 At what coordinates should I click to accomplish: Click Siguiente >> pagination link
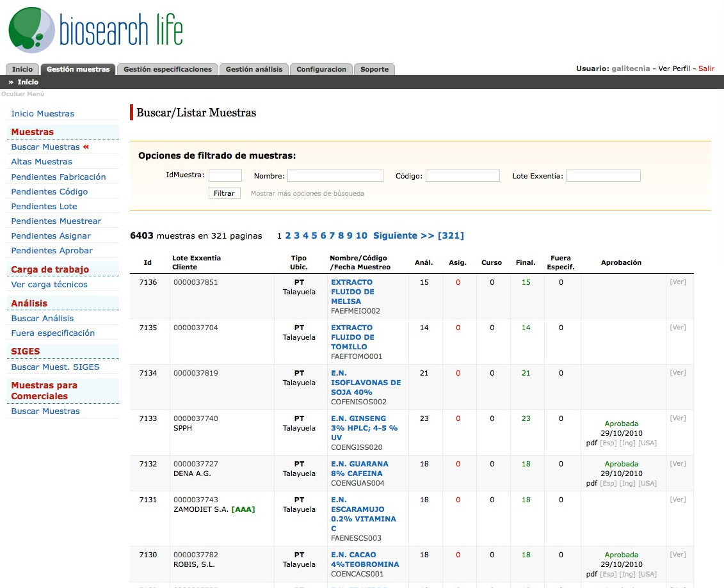click(x=403, y=235)
